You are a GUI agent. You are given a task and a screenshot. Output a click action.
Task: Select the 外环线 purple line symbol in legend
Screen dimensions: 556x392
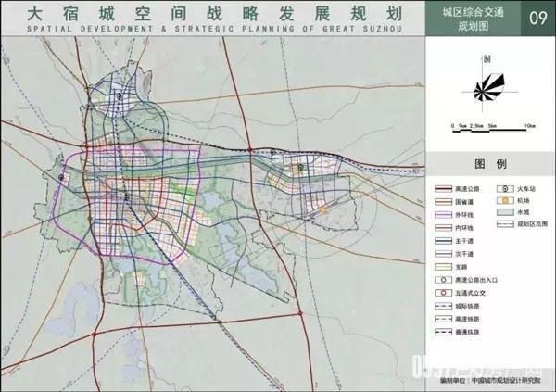pyautogui.click(x=443, y=215)
